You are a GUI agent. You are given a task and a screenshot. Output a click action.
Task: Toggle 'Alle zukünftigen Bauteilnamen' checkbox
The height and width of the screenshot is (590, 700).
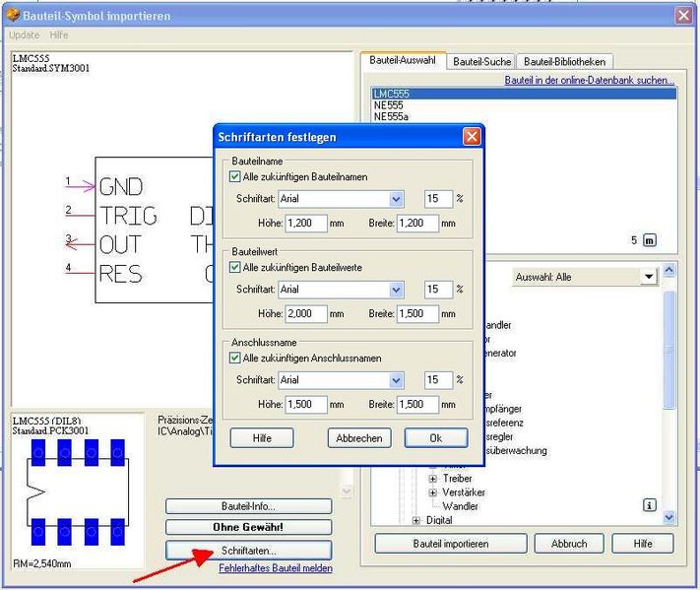pos(234,177)
